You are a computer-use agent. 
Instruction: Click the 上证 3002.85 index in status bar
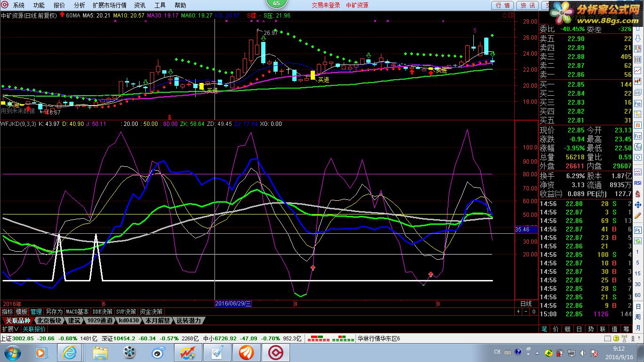click(17, 338)
